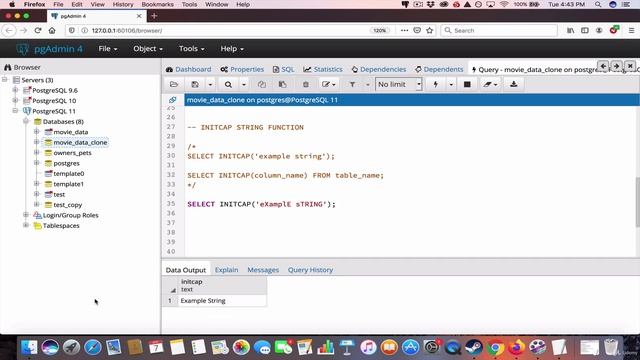Click the Filter funnel icon
The width and height of the screenshot is (640, 360).
pos(352,84)
